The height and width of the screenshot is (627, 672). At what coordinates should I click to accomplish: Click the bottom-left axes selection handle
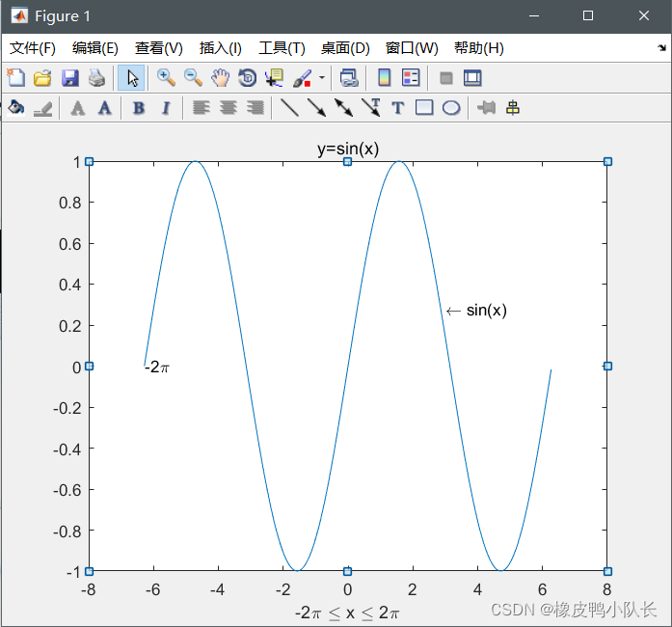point(89,571)
